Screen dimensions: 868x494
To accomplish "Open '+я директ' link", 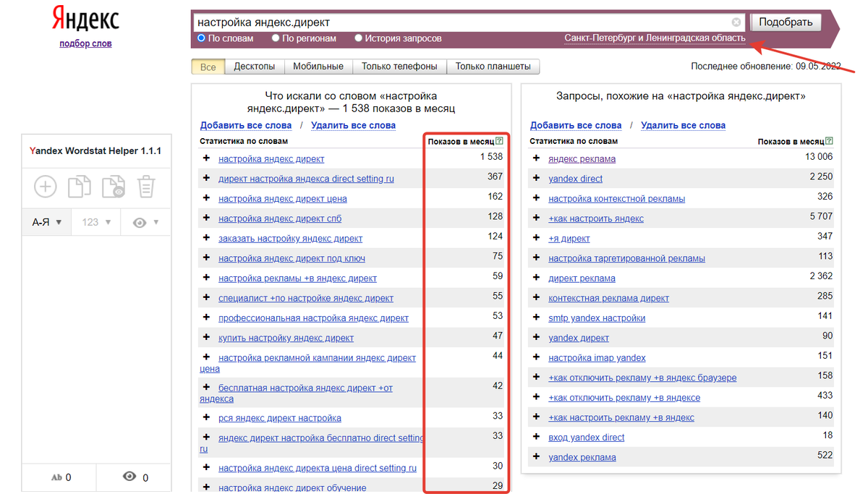I will click(569, 239).
